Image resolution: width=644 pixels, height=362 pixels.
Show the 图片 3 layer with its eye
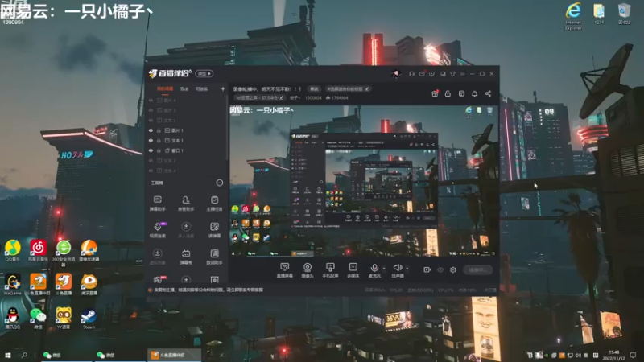pyautogui.click(x=151, y=110)
